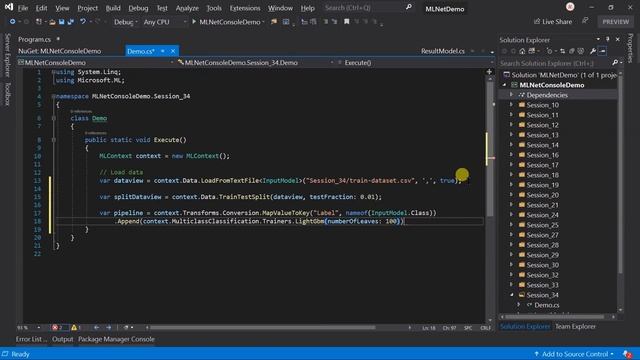Expand the Session_10 folder
The image size is (640, 360).
(511, 105)
